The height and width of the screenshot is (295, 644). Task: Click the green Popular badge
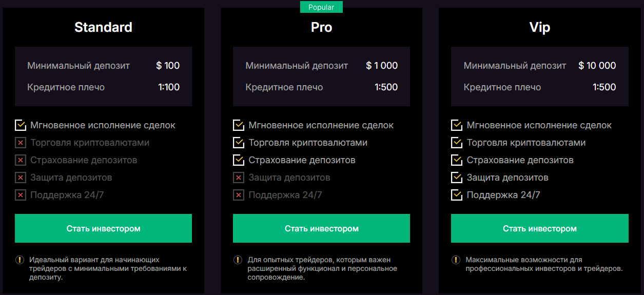point(321,7)
